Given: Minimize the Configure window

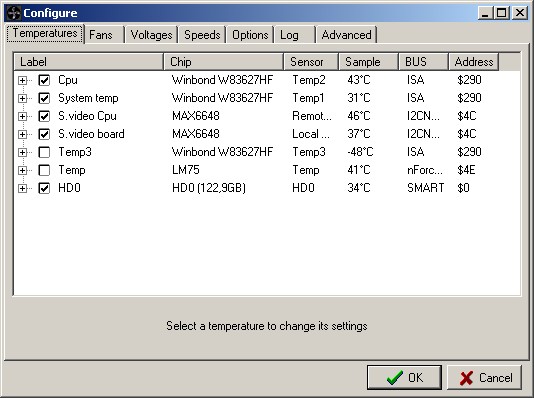Looking at the screenshot, I should tap(485, 13).
